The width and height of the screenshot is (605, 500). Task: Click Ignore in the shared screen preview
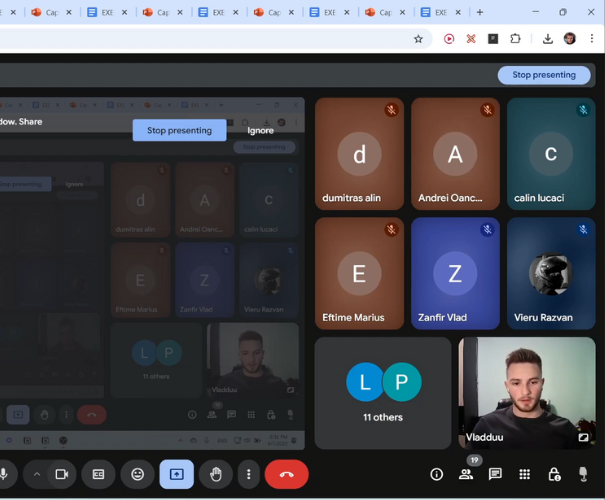tap(260, 130)
